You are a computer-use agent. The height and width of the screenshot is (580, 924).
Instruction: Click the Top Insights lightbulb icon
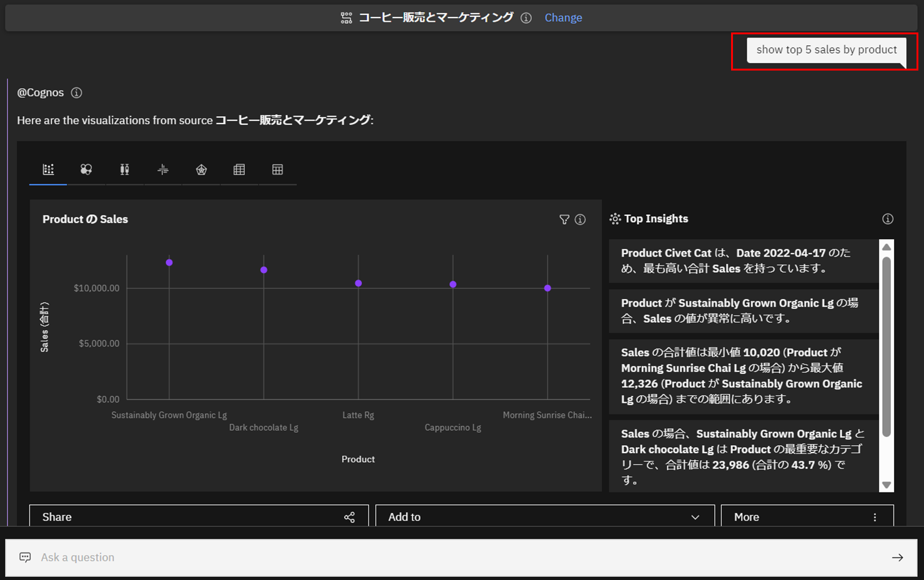pyautogui.click(x=615, y=219)
